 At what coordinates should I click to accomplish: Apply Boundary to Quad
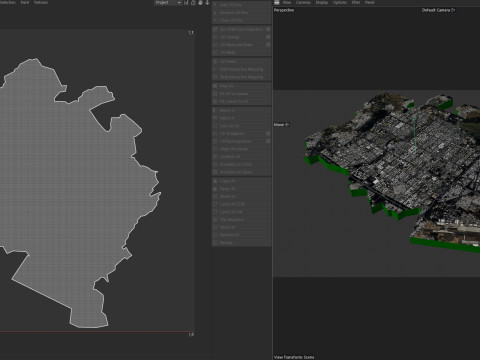pyautogui.click(x=241, y=172)
